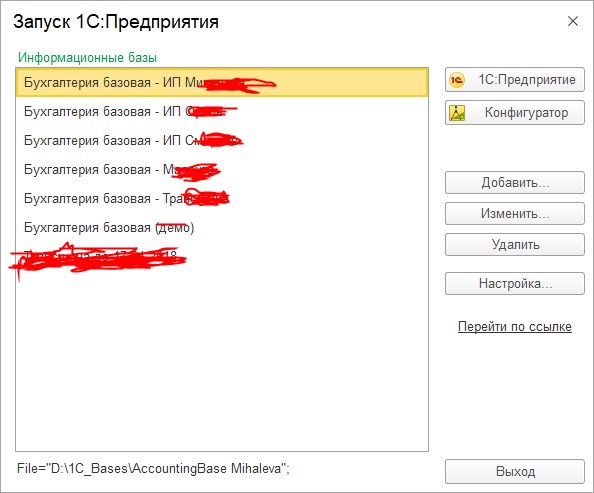Click the Конфигуратор drafting icon
Viewport: 594px width, 493px height.
click(457, 113)
